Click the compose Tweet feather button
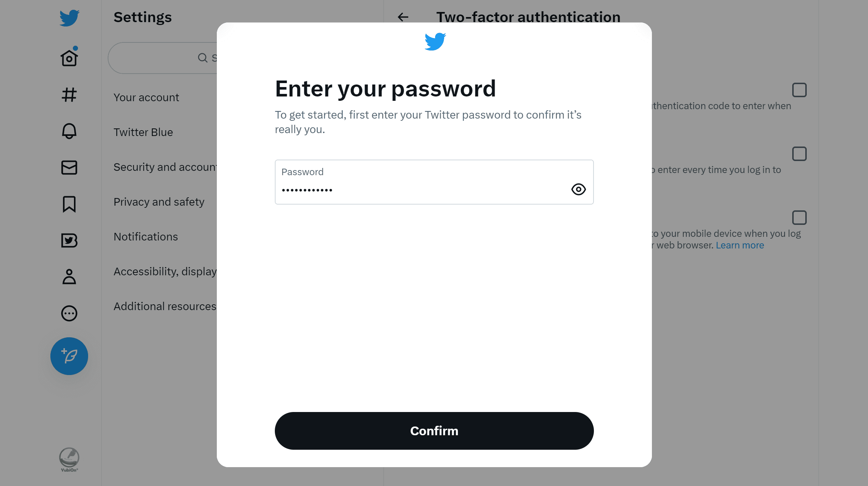 (69, 356)
